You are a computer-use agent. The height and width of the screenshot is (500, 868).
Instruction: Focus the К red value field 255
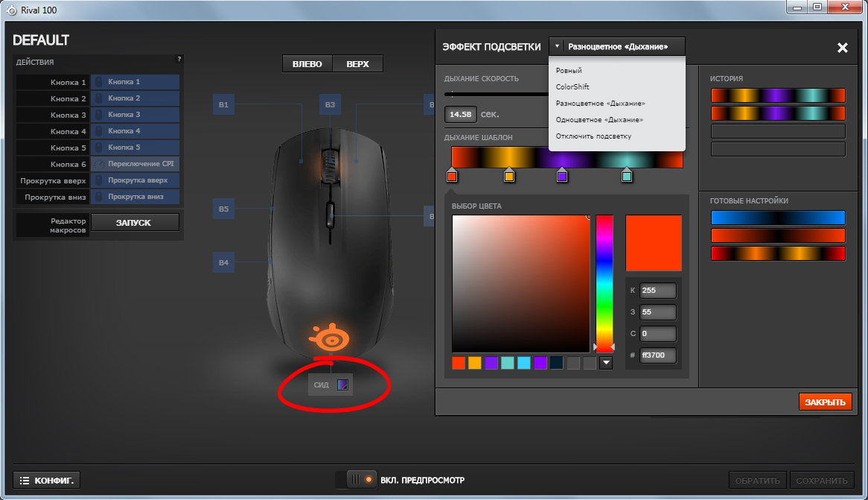[x=657, y=291]
